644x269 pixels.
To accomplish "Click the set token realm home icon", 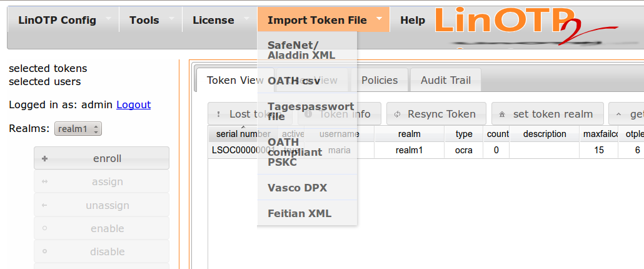I will click(502, 114).
